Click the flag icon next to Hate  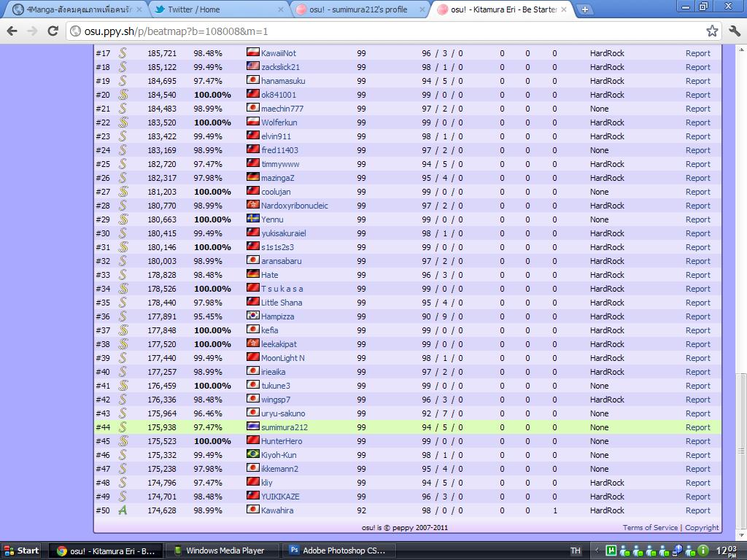[252, 274]
